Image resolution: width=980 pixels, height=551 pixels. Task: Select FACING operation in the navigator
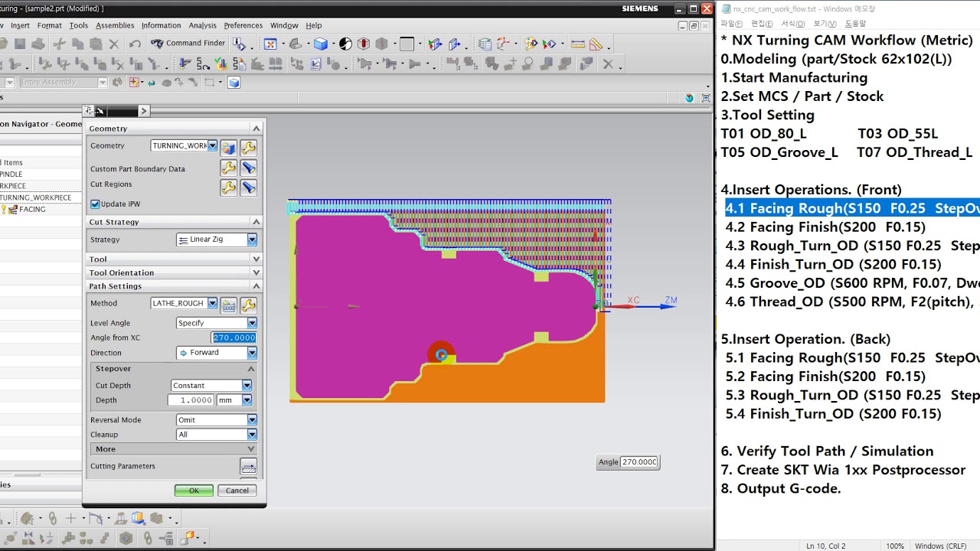[31, 209]
